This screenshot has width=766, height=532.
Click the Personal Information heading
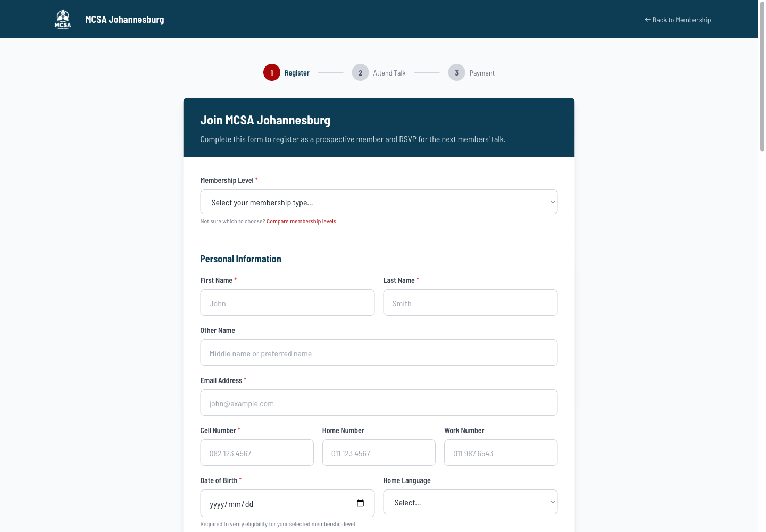(x=240, y=259)
